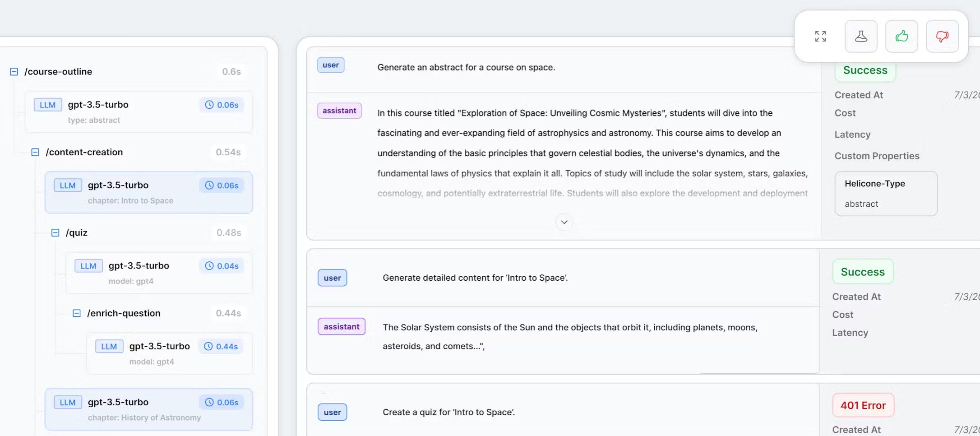
Task: Give thumbs up feedback
Action: coord(901,36)
